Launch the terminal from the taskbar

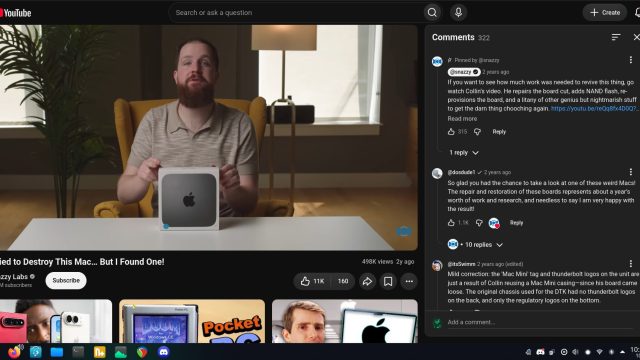coord(78,352)
